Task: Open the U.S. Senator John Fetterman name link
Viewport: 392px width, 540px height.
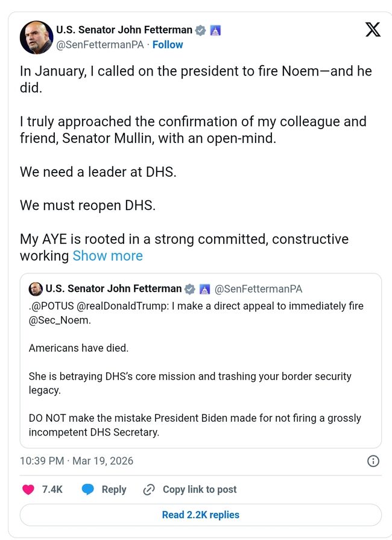Action: coord(124,30)
